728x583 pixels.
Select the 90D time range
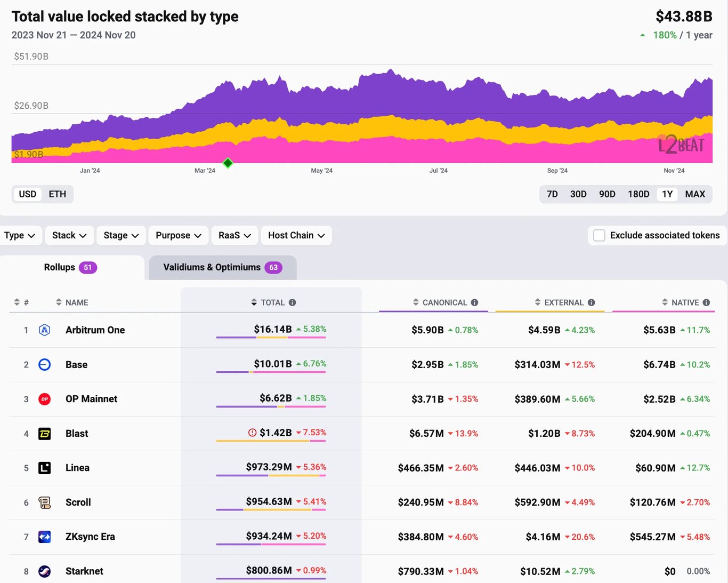coord(607,194)
